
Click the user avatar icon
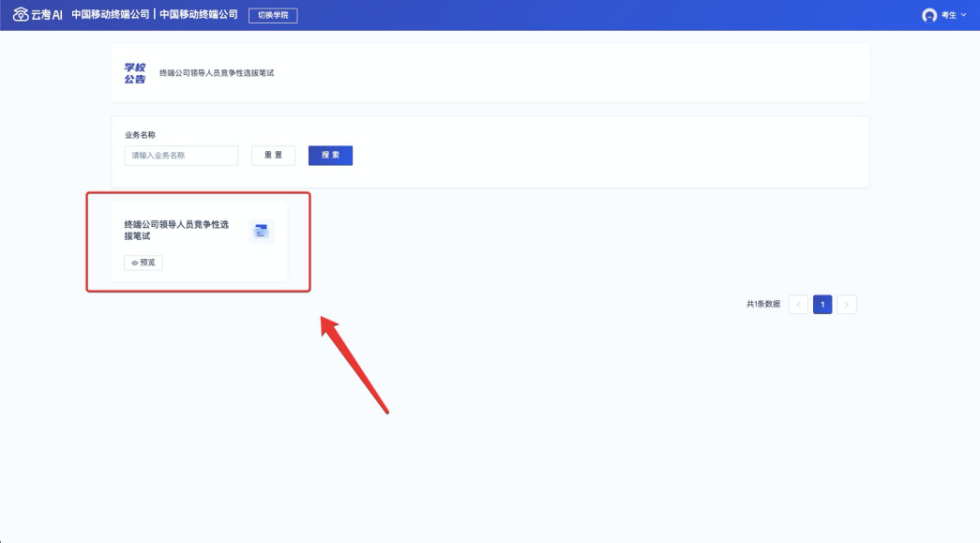(929, 15)
